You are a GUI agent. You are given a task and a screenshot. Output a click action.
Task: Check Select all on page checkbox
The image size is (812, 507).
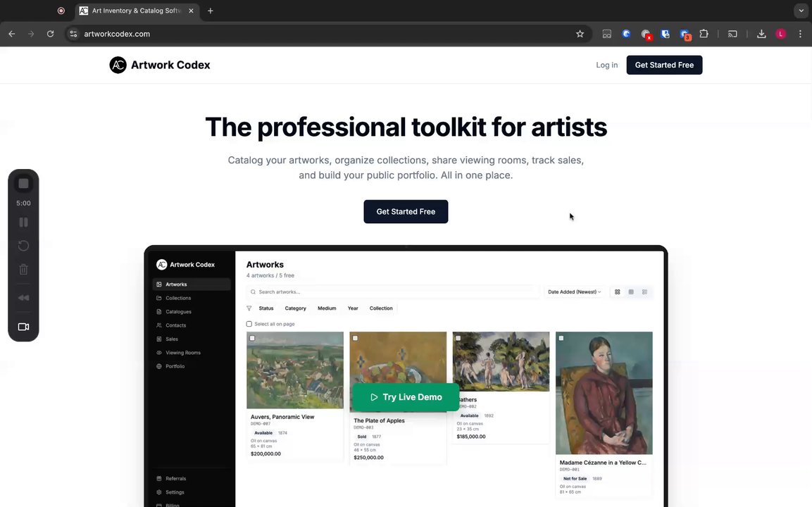coord(249,324)
